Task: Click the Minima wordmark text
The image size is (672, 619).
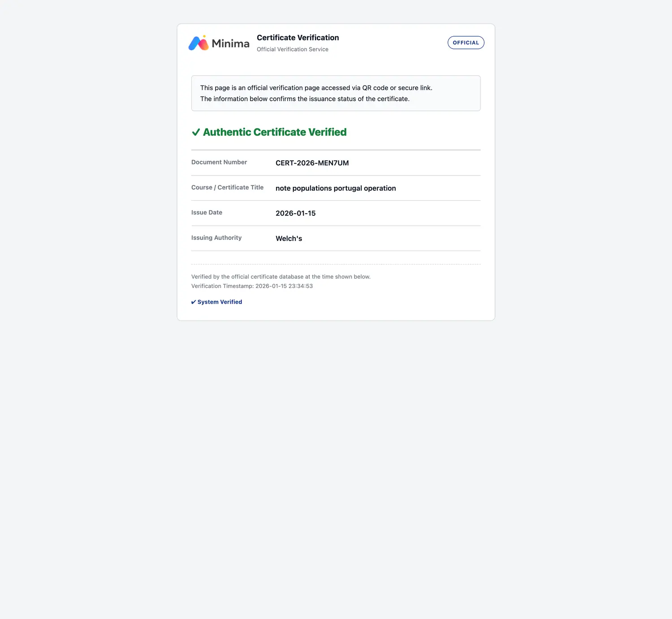Action: tap(230, 43)
